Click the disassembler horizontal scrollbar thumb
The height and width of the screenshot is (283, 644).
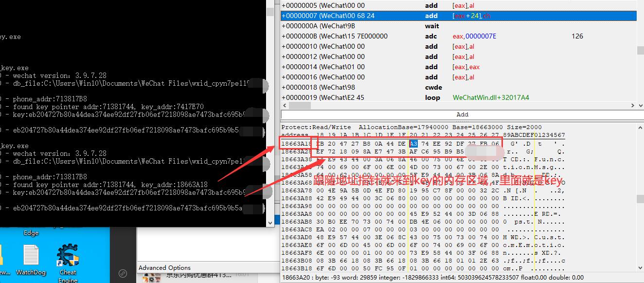pos(299,105)
